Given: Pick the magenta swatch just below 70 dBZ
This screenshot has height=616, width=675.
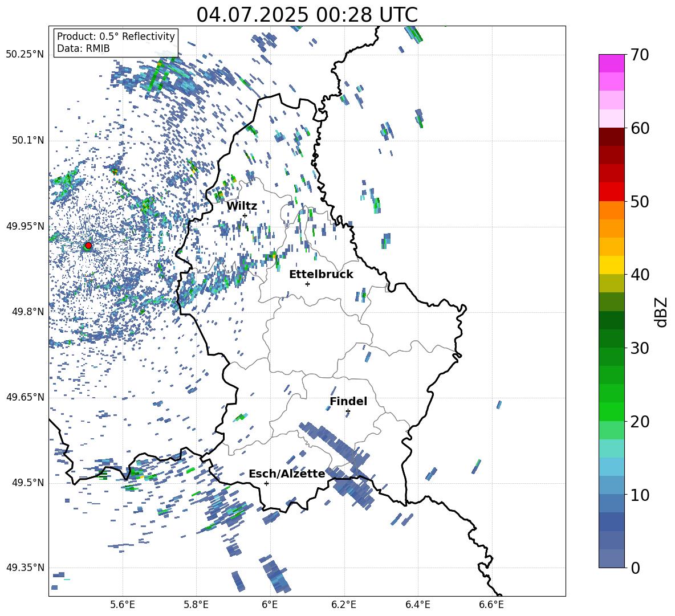Looking at the screenshot, I should [x=612, y=64].
